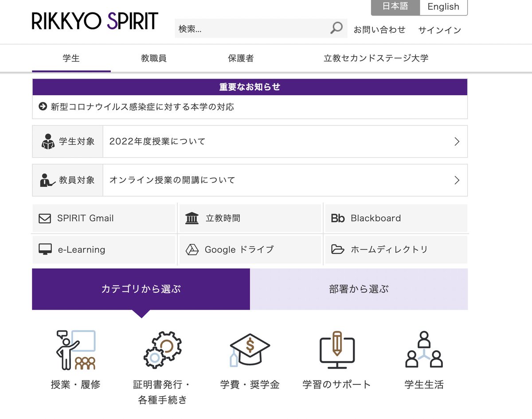This screenshot has width=532, height=419.
Task: Click the 立教時間 building icon
Action: click(x=192, y=218)
